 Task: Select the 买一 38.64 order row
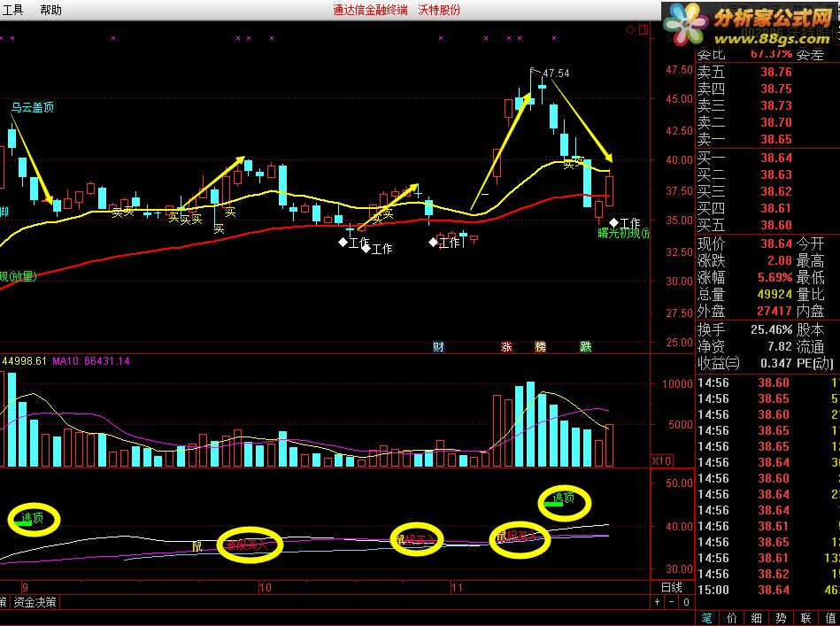pos(767,158)
